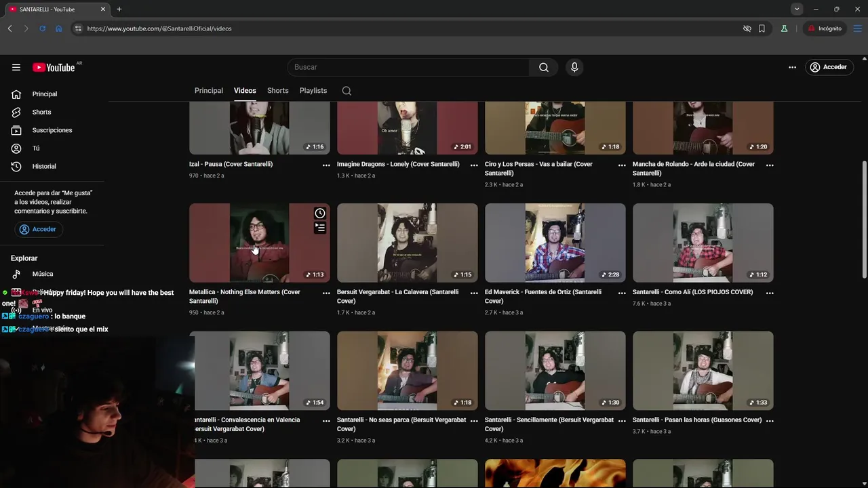The image size is (868, 488).
Task: Click the page vertical scrollbar
Action: coord(864,219)
